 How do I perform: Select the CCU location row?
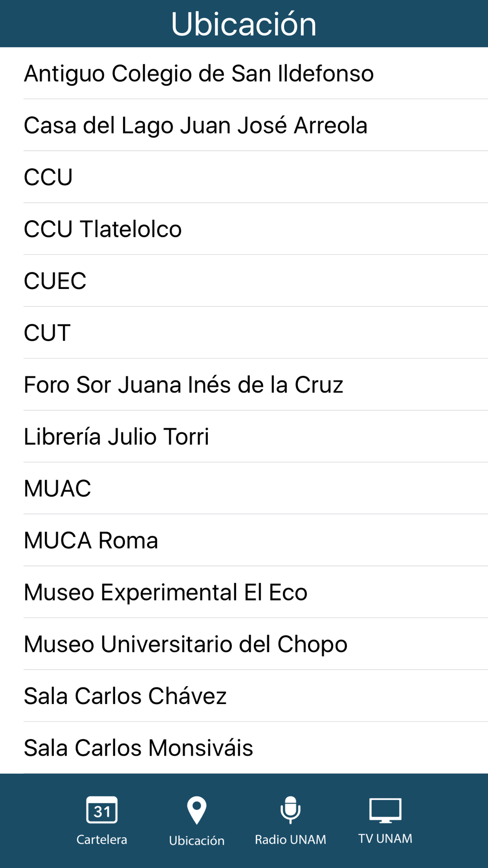point(244,177)
